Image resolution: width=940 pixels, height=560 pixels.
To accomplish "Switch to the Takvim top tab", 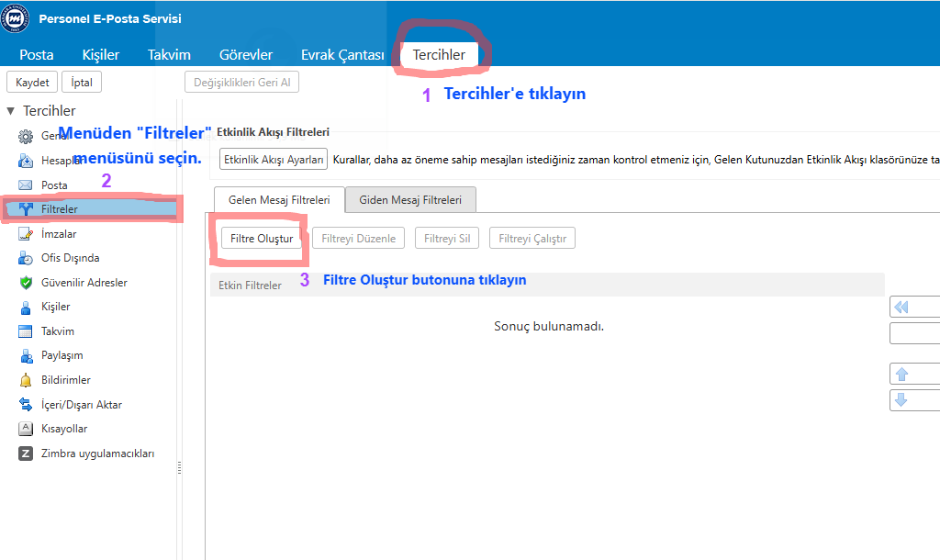I will point(169,54).
